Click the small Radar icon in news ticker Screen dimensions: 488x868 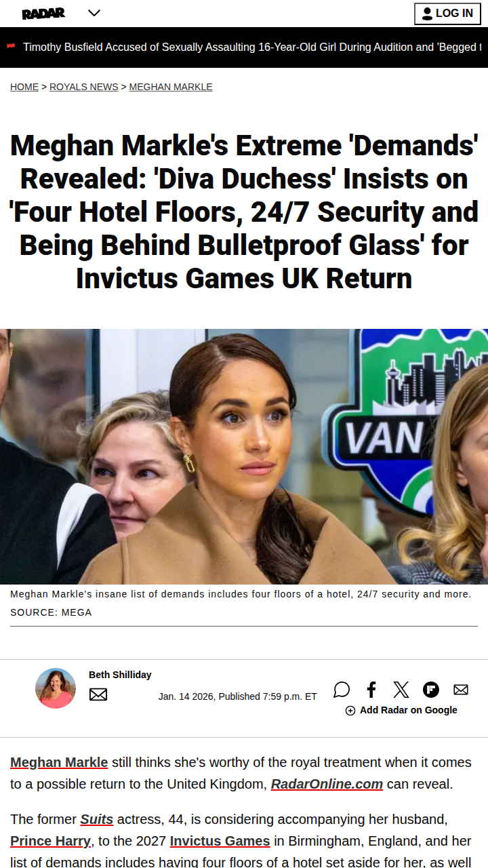11,46
